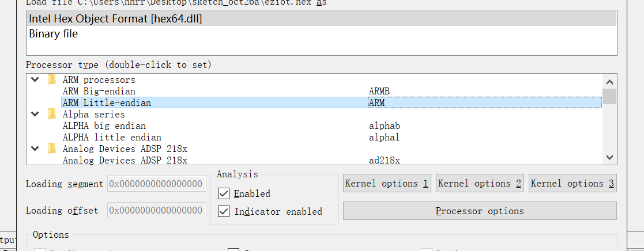Screen dimensions: 644x251
Task: Click the ARM processors folder icon
Action: tap(52, 79)
